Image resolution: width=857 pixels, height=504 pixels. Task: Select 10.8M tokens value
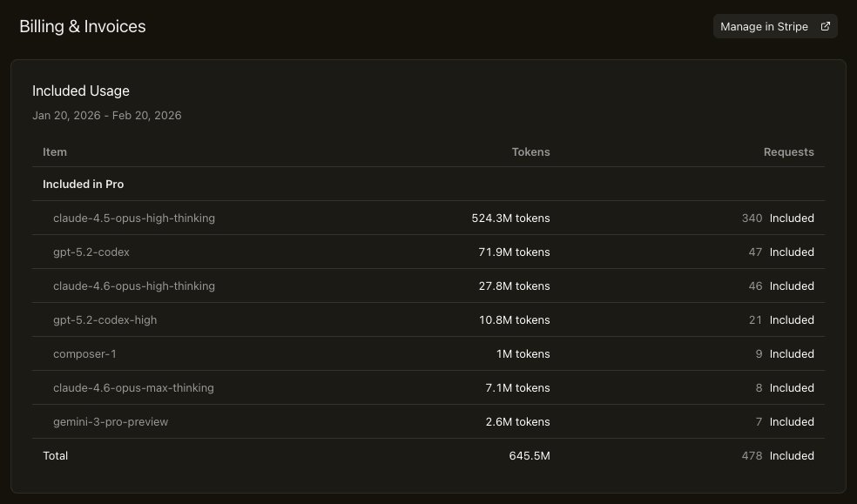point(515,319)
